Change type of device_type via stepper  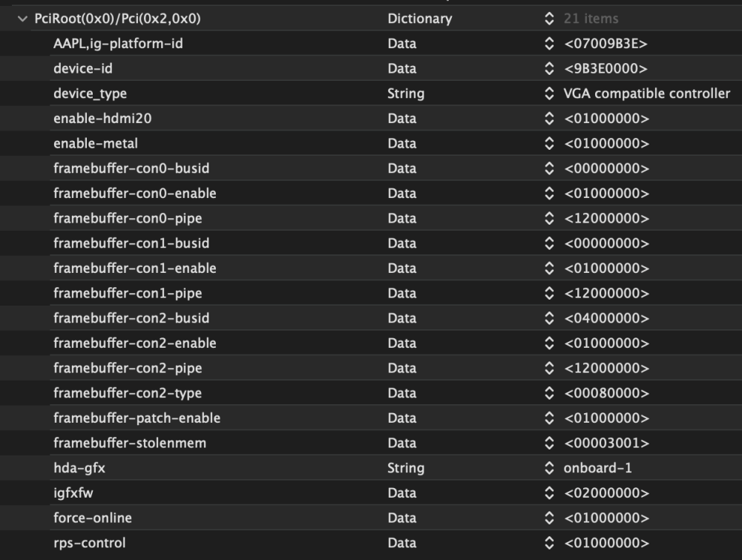click(549, 93)
